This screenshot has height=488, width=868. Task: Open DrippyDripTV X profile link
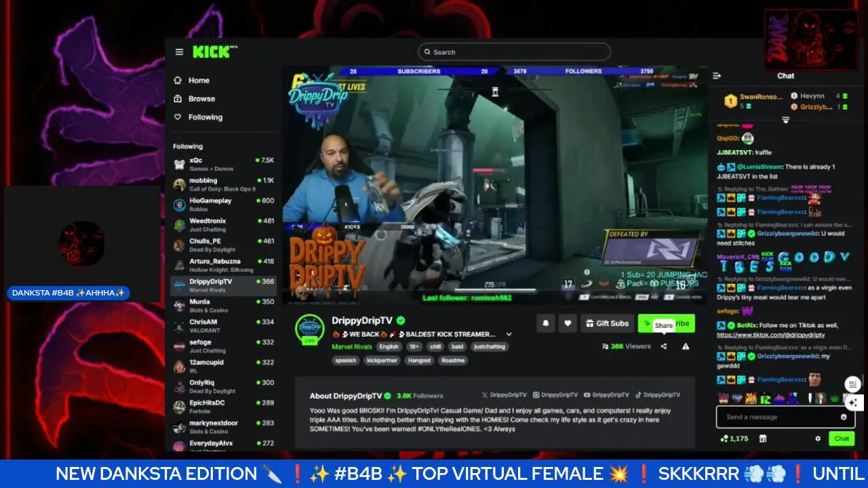coord(504,394)
